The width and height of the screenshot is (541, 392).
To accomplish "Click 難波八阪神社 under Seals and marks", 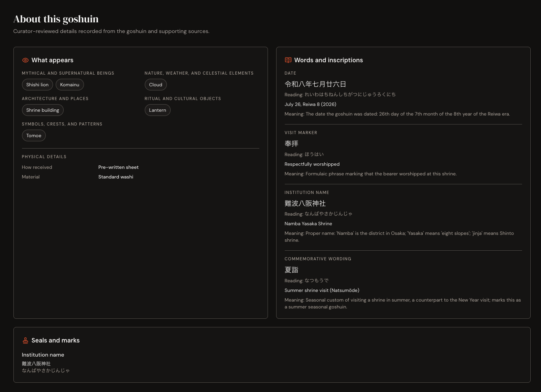I will [x=36, y=364].
